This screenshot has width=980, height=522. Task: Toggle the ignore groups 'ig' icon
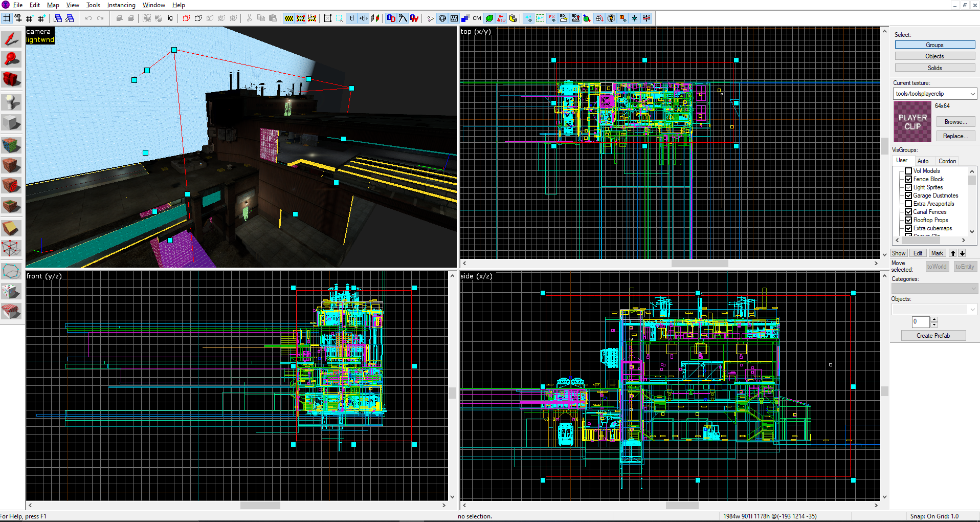click(170, 18)
